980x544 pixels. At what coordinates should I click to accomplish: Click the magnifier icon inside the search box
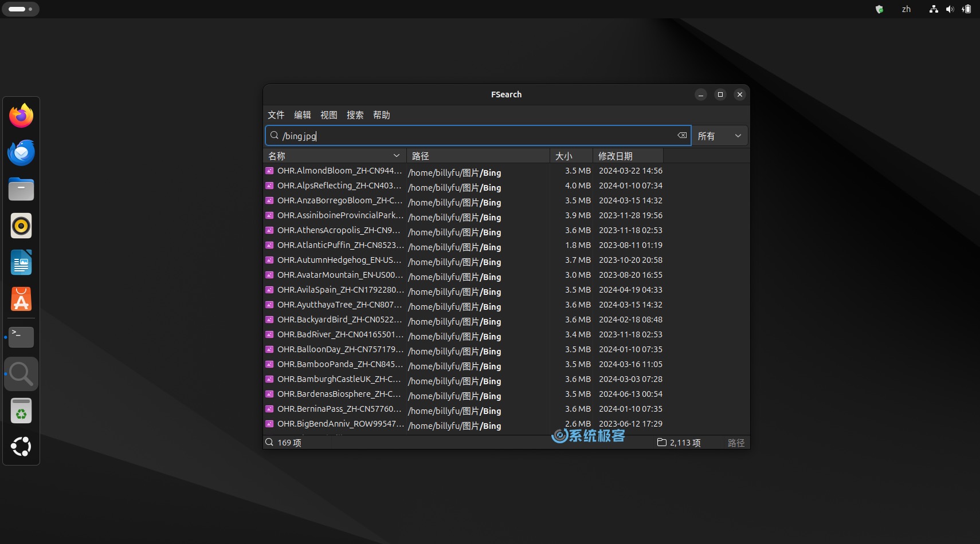tap(275, 136)
